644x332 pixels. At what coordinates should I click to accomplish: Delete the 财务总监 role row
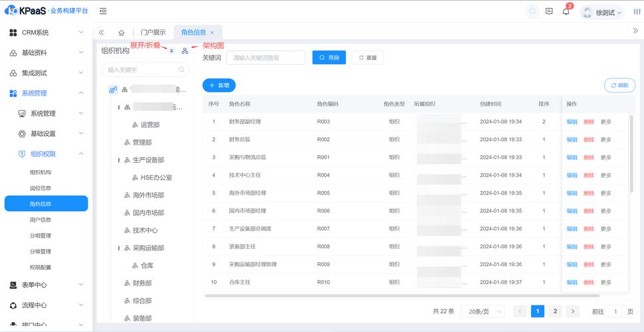coord(589,139)
